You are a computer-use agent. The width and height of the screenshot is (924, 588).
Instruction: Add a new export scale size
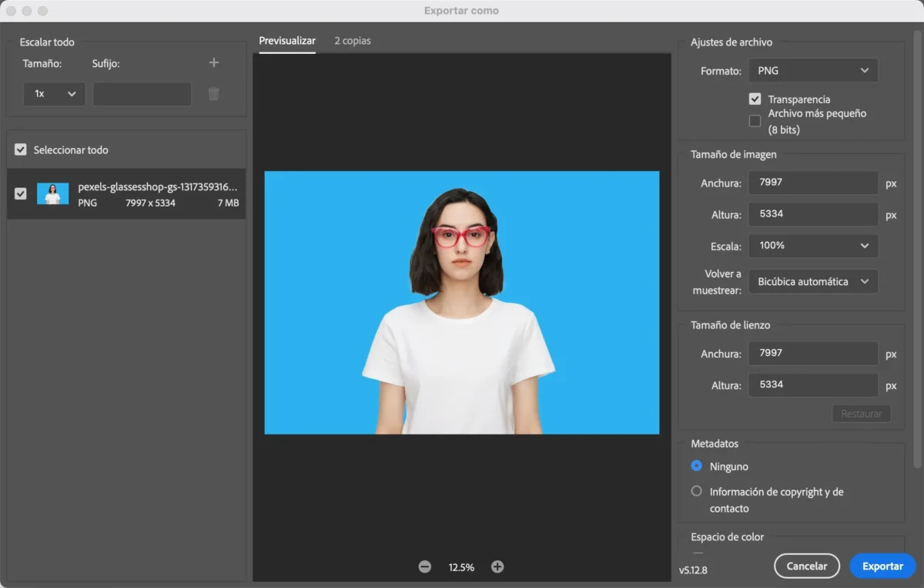point(213,62)
